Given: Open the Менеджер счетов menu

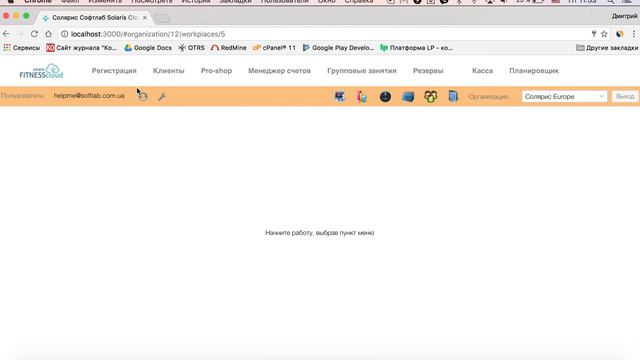Looking at the screenshot, I should [x=279, y=71].
